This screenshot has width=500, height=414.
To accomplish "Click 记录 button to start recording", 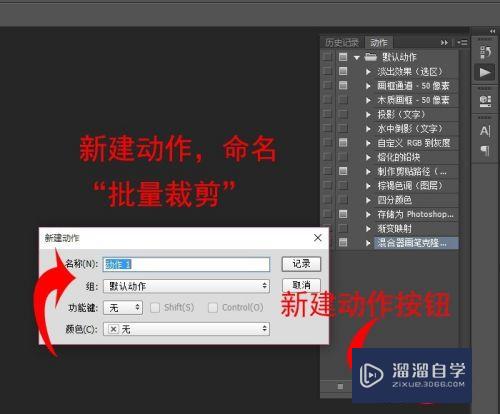I will click(x=301, y=264).
